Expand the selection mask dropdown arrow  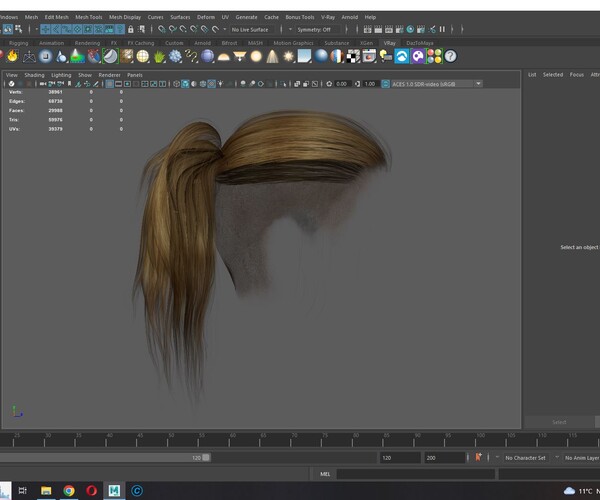(37, 29)
